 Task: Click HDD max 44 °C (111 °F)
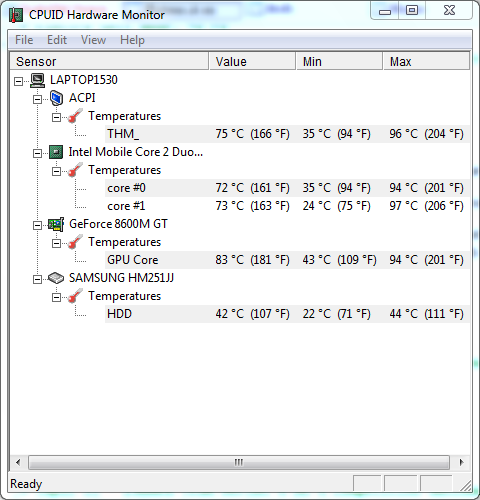(x=426, y=314)
